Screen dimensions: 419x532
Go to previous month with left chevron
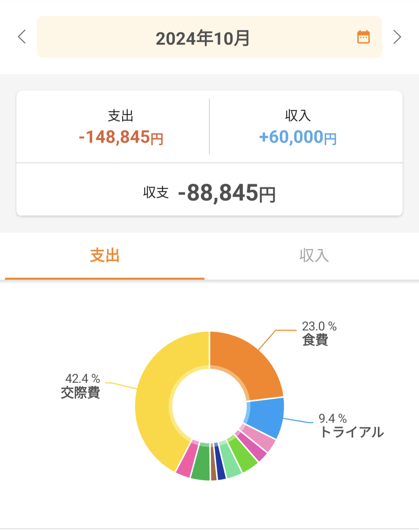tap(22, 37)
